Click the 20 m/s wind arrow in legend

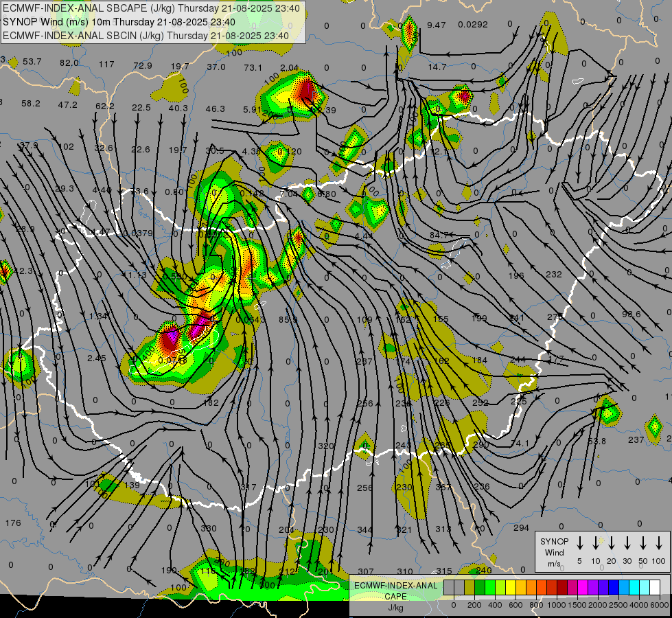click(612, 542)
